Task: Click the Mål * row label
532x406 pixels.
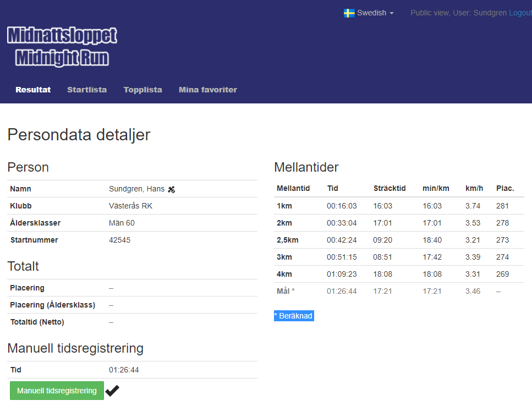Action: 286,291
